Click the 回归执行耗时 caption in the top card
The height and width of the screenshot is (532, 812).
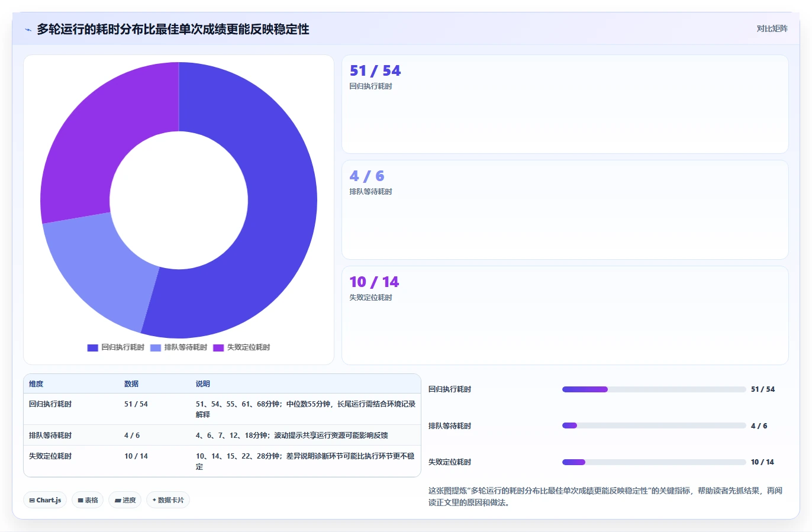pos(370,86)
